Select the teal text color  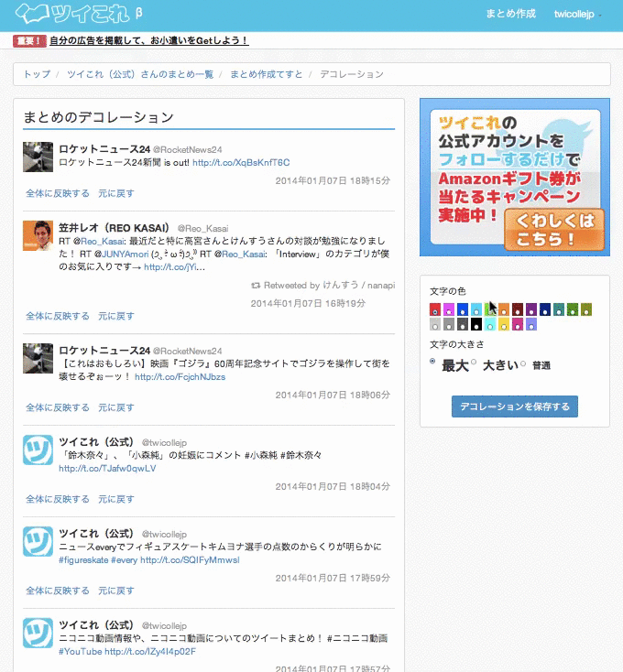[x=559, y=309]
